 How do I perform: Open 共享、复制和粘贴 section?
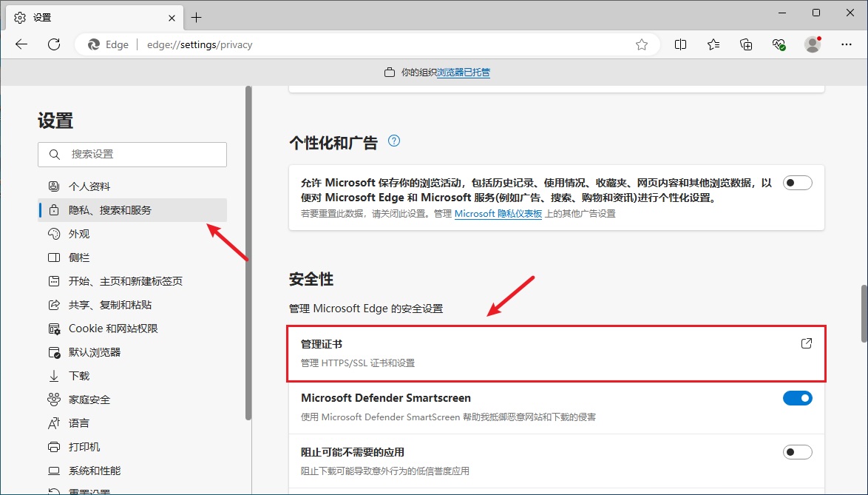pos(132,305)
